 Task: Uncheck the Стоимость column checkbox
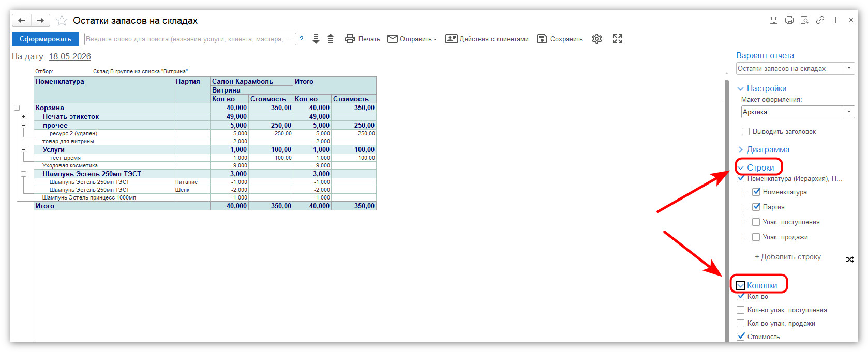(x=741, y=336)
